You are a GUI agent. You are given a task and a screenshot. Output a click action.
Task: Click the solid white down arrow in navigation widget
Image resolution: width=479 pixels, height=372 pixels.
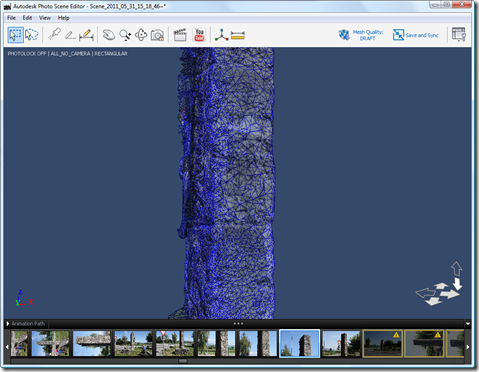458,284
